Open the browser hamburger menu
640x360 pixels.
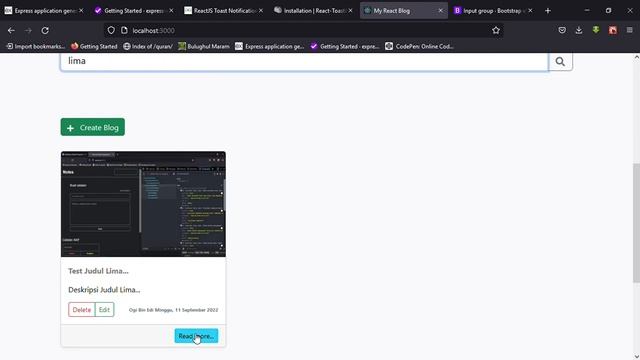click(x=630, y=30)
